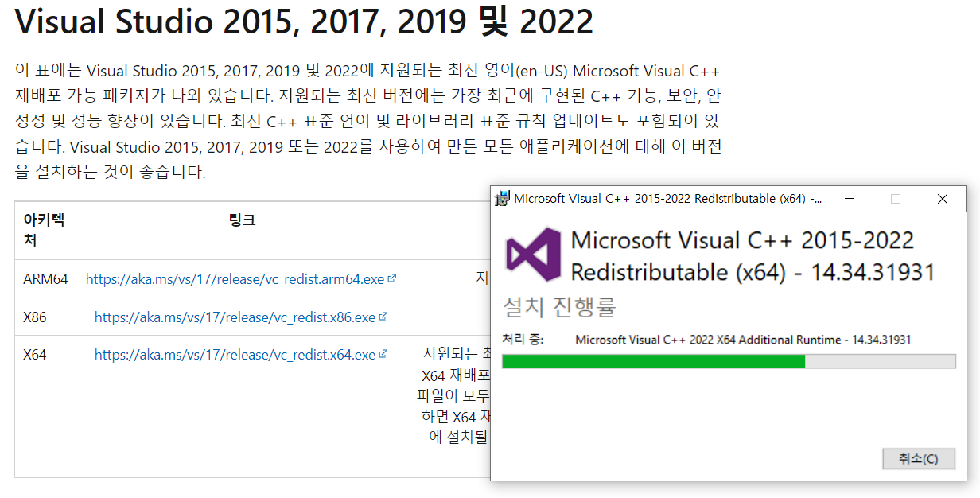Click the 링크 column header
This screenshot has width=980, height=498.
coord(242,220)
